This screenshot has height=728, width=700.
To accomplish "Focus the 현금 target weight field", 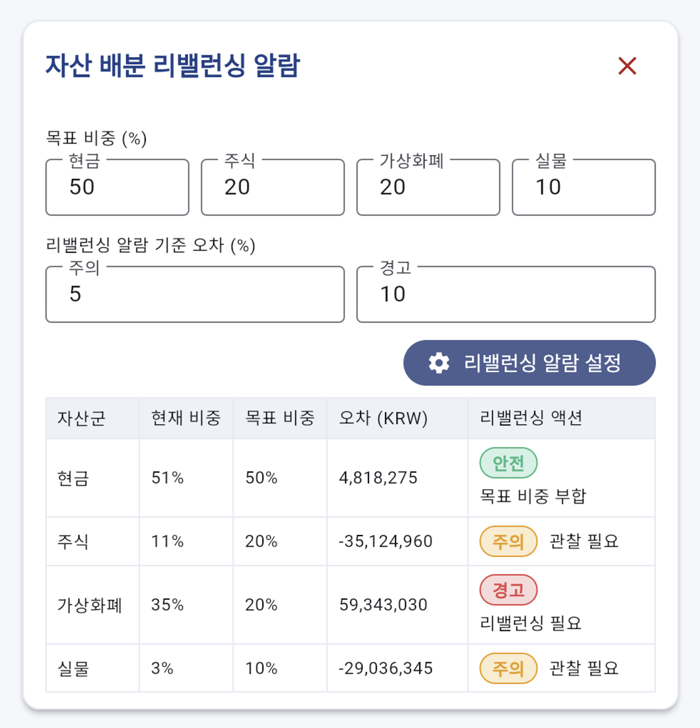I will 117,187.
